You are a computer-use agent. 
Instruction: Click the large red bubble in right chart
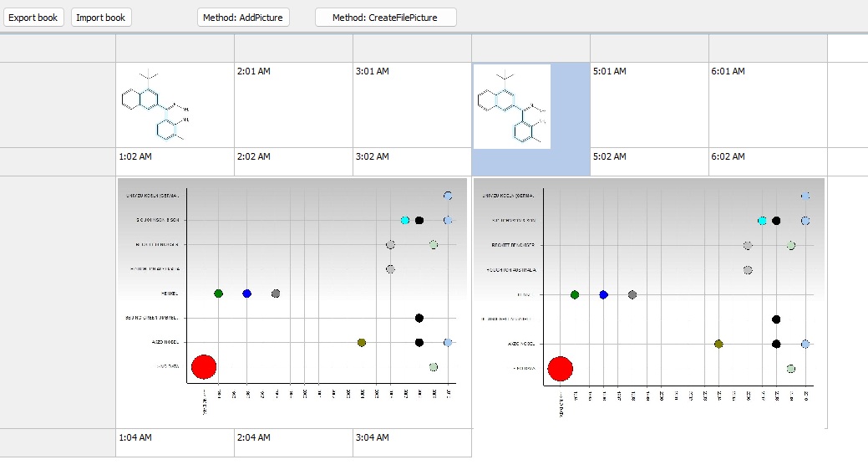(560, 368)
